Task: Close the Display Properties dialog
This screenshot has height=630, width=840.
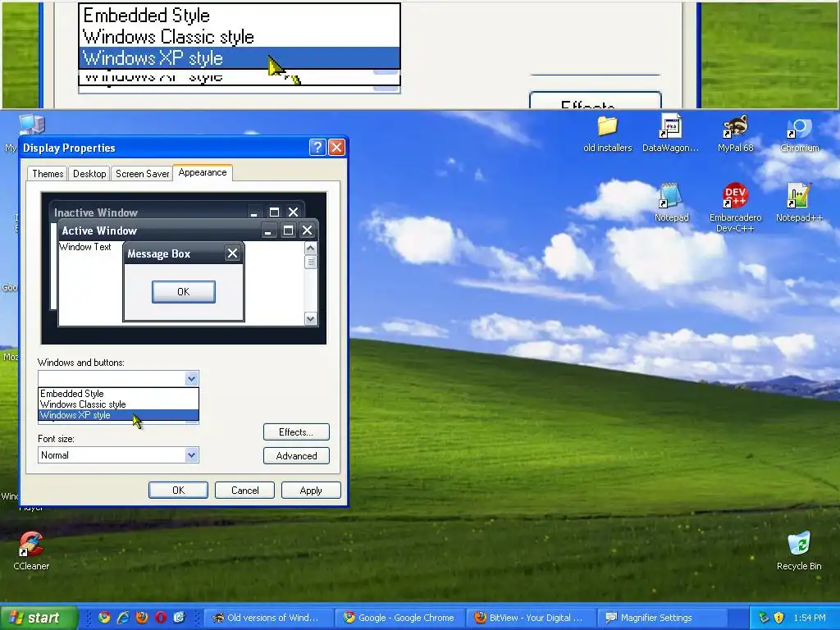Action: click(336, 148)
